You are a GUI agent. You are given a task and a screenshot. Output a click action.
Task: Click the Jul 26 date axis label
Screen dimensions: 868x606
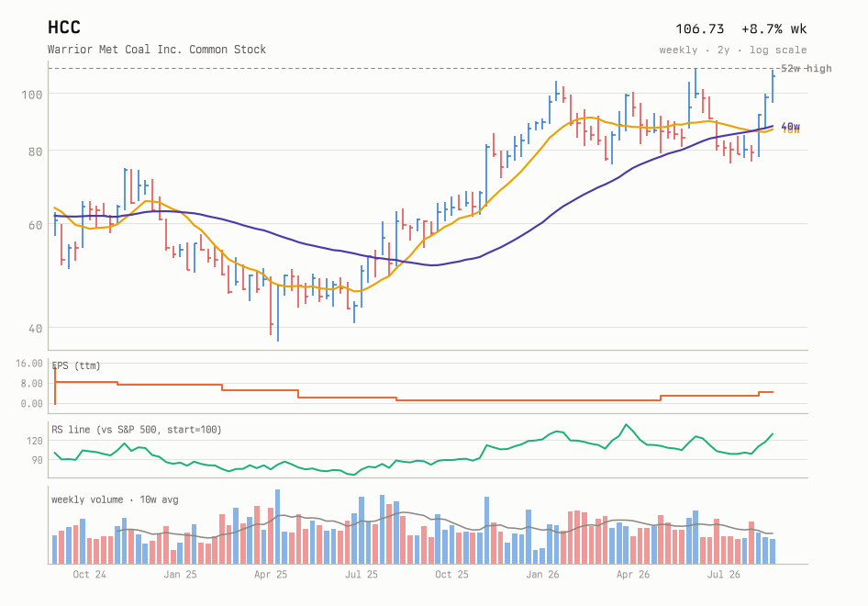click(x=724, y=575)
